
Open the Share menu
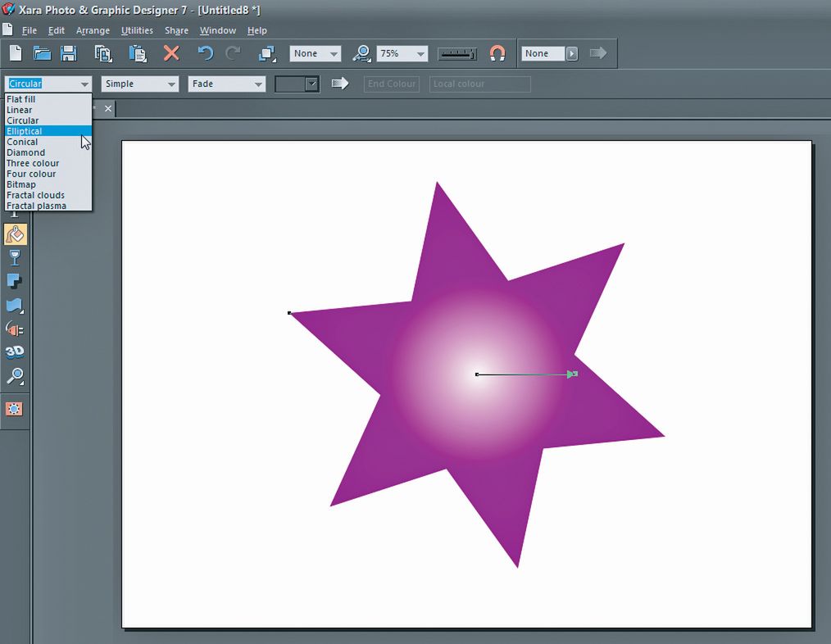click(x=176, y=31)
